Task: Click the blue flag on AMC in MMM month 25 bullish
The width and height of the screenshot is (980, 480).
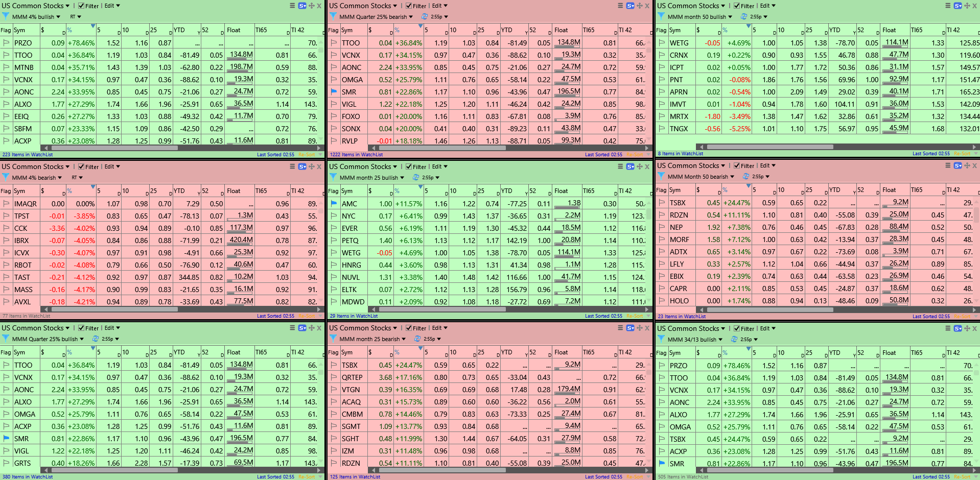Action: tap(334, 204)
